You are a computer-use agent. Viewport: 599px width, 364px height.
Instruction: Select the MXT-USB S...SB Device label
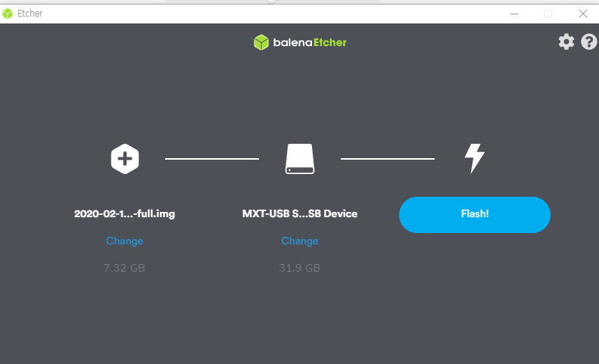coord(300,213)
